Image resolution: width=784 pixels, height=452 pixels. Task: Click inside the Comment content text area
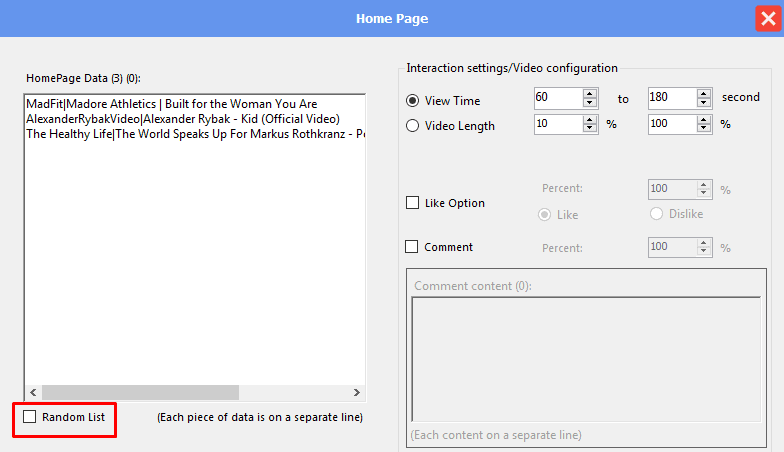pyautogui.click(x=586, y=359)
